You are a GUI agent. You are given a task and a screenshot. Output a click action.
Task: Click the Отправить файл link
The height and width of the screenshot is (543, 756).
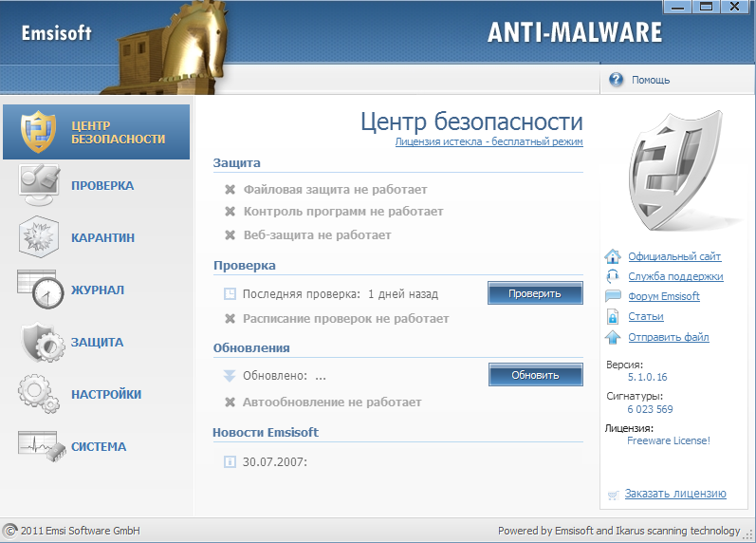click(668, 337)
